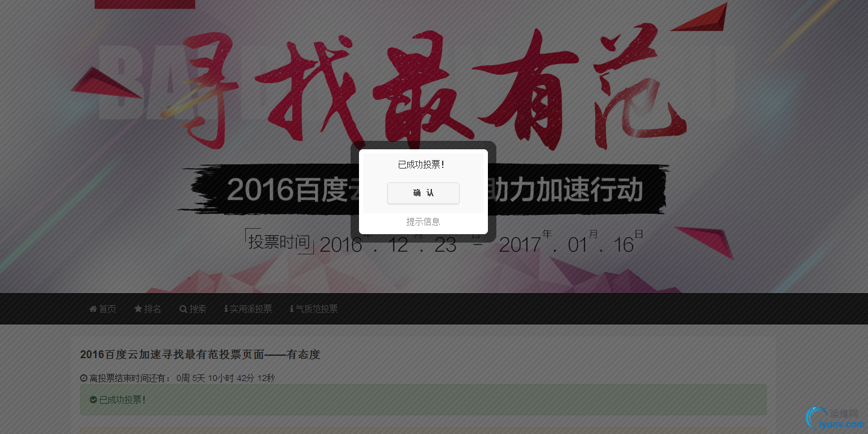This screenshot has width=868, height=434.
Task: Click the 寻找最有范 banner image
Action: (x=434, y=146)
